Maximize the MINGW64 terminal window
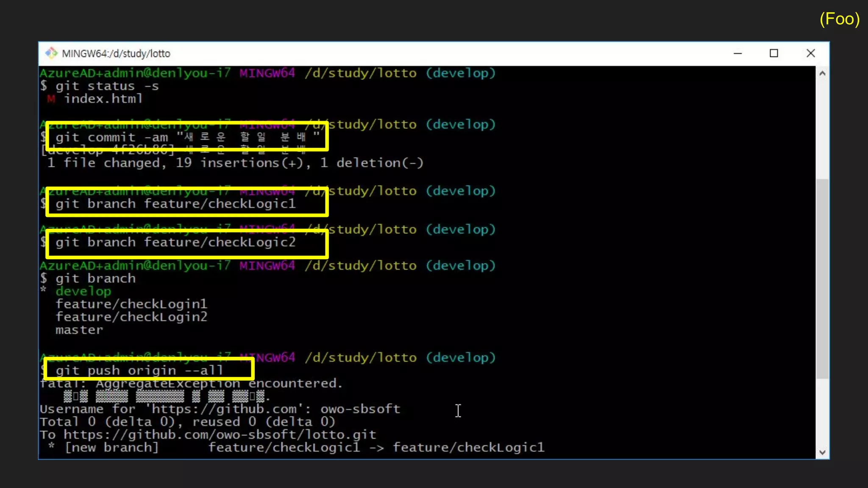 pos(774,53)
